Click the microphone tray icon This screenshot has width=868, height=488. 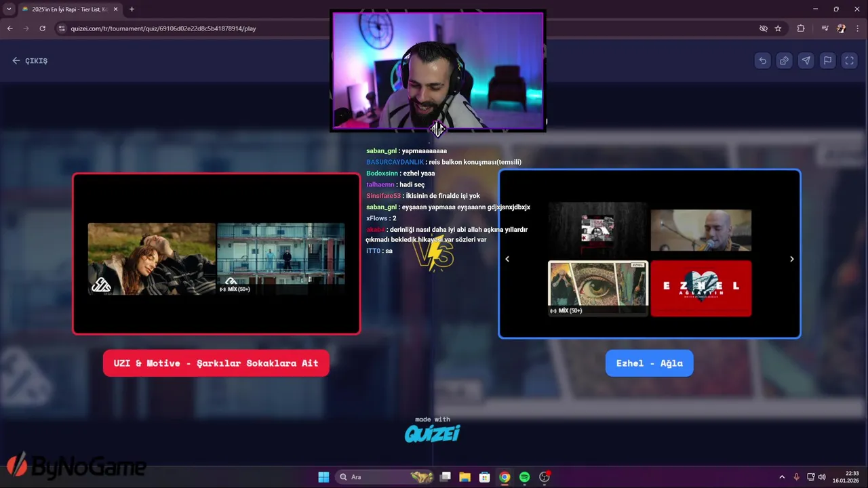click(797, 477)
